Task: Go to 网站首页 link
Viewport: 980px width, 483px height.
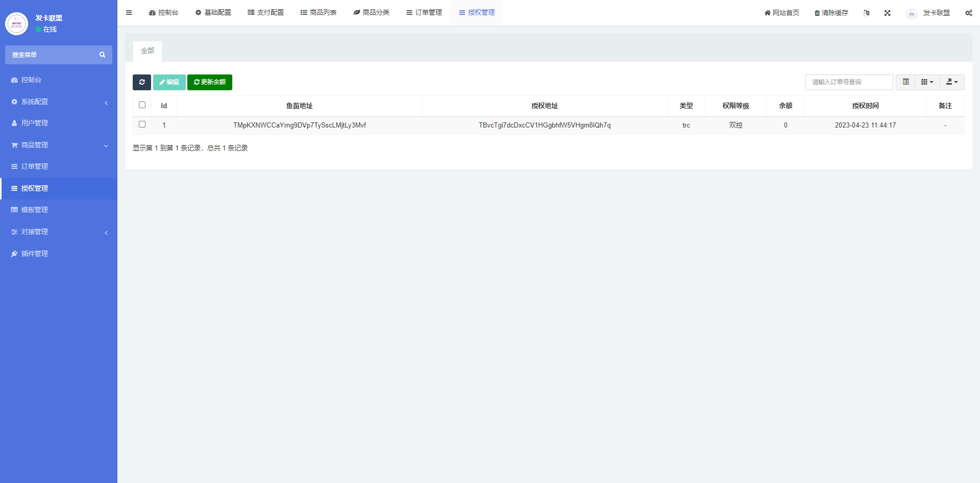Action: pyautogui.click(x=782, y=13)
